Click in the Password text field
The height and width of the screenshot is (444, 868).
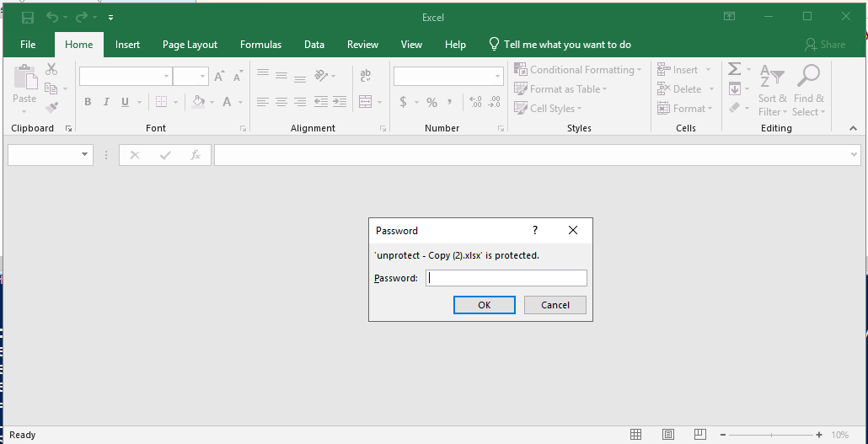506,278
